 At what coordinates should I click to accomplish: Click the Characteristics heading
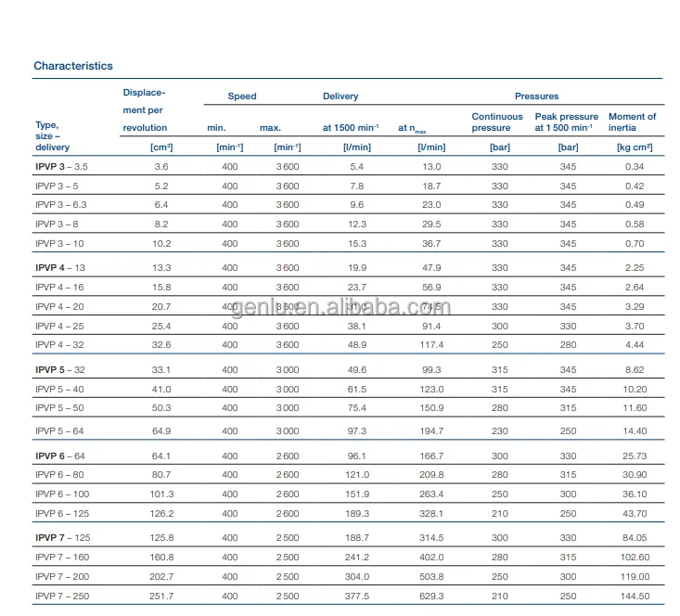pos(73,66)
